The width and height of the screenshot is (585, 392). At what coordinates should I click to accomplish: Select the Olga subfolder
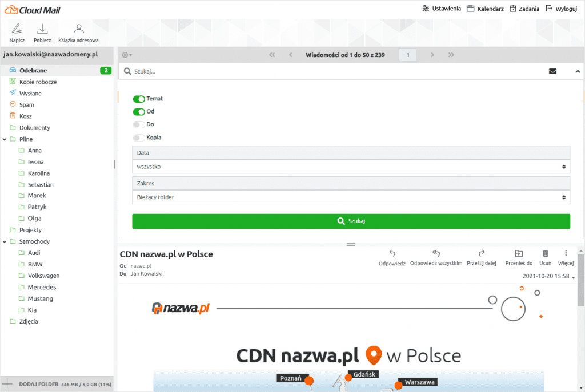click(34, 219)
